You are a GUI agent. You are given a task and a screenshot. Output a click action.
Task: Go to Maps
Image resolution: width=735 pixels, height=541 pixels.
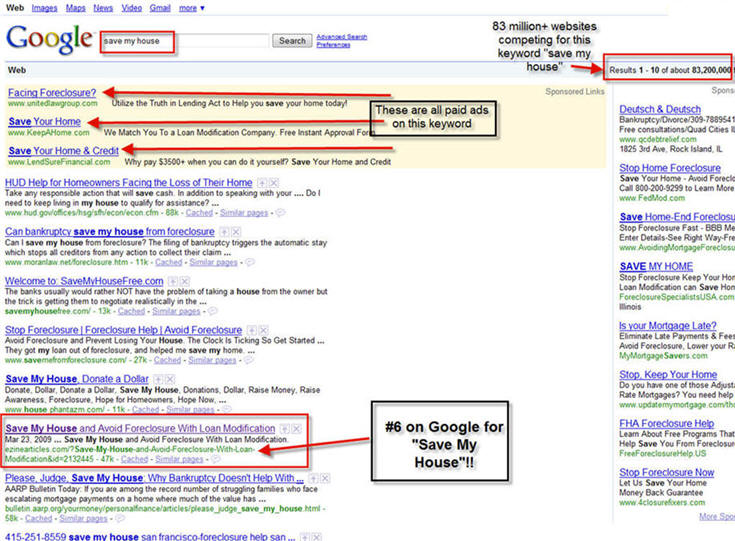[75, 8]
